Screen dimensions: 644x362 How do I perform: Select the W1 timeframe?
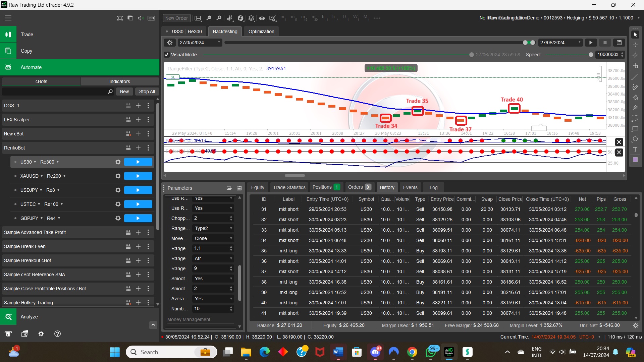[x=356, y=18]
